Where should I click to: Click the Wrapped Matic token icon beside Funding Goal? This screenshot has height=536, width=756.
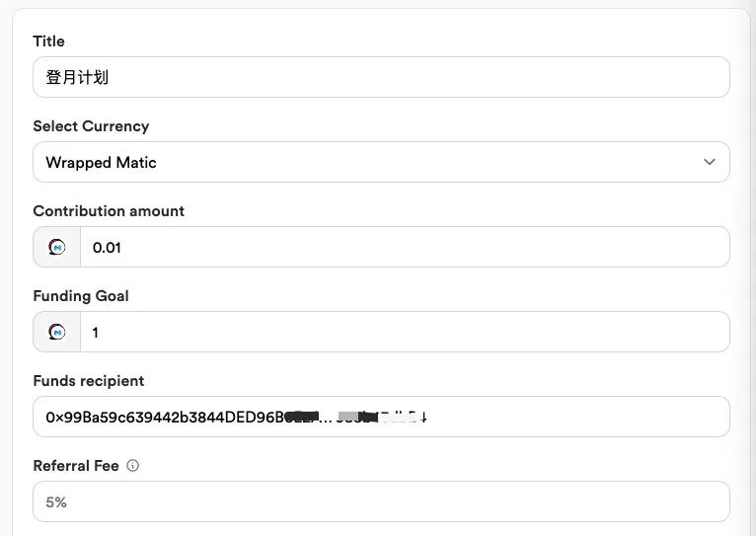point(57,332)
